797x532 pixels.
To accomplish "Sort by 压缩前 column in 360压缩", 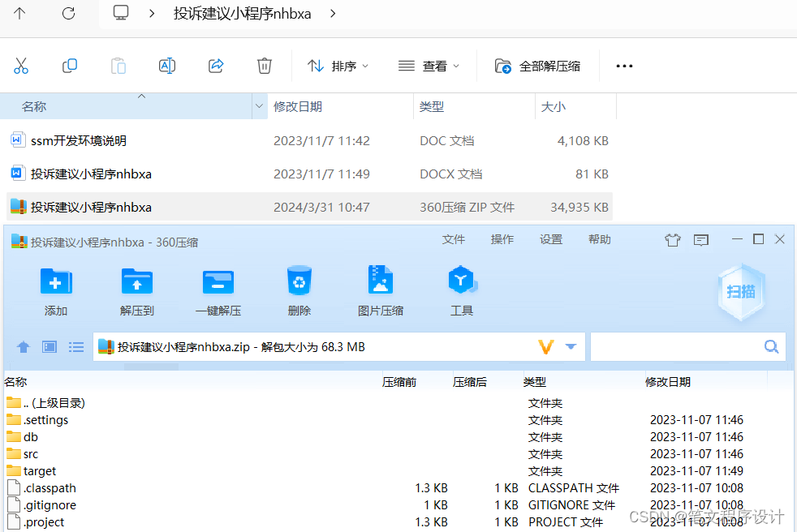I will (399, 382).
